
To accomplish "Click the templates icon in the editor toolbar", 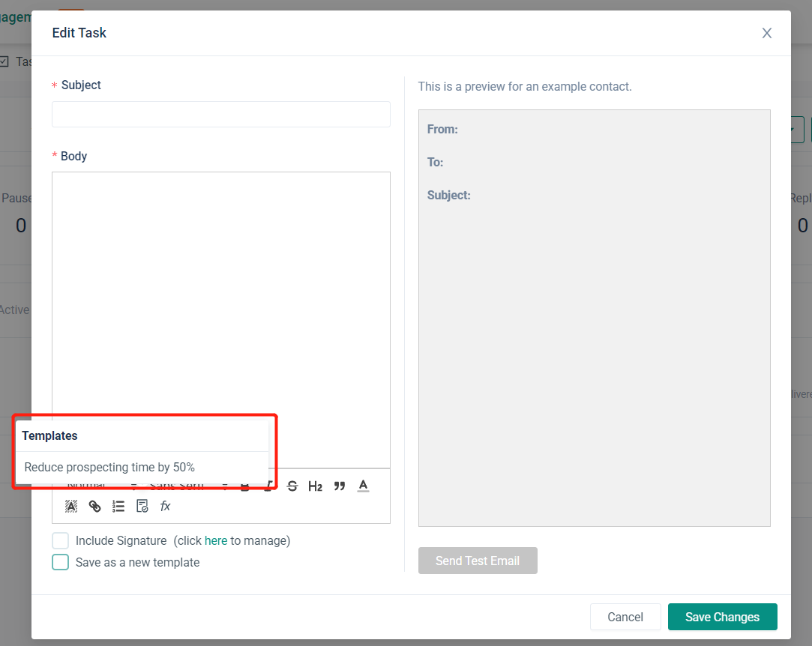I will (x=142, y=507).
